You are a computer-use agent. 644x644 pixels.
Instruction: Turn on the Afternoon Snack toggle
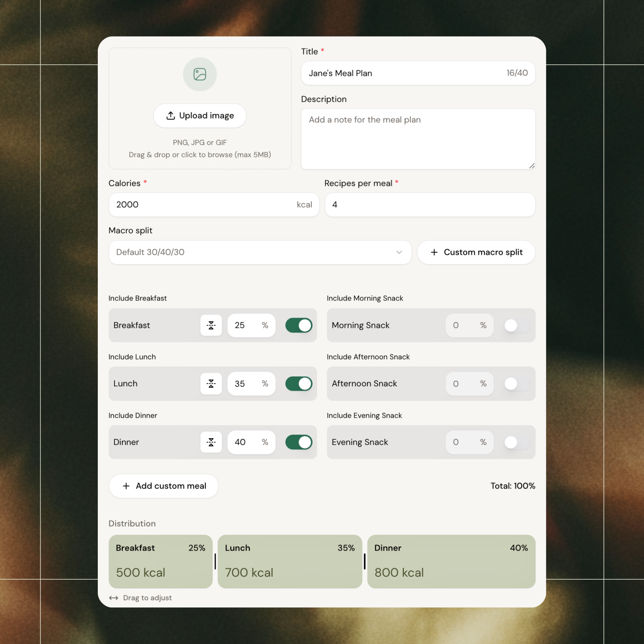tap(516, 384)
